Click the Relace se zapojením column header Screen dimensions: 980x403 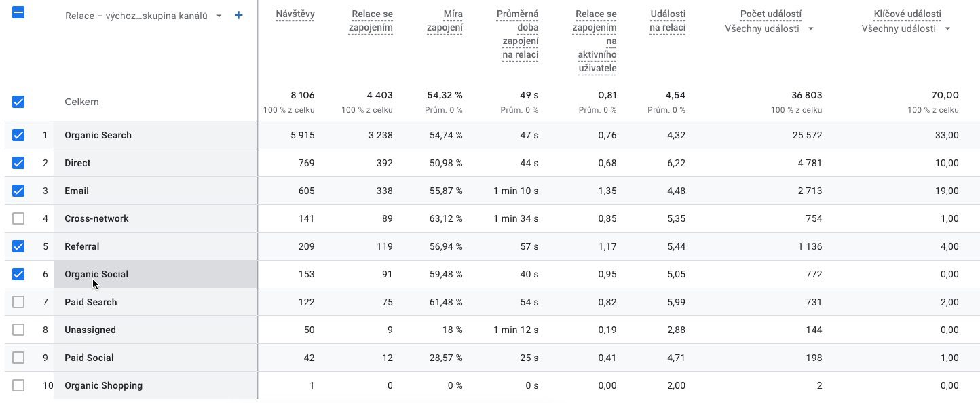[371, 21]
